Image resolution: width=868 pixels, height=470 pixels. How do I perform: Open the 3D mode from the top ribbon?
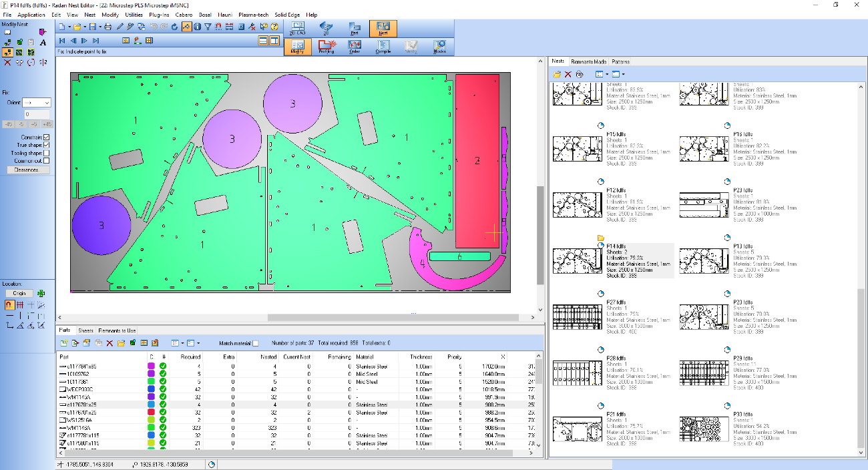(x=326, y=29)
